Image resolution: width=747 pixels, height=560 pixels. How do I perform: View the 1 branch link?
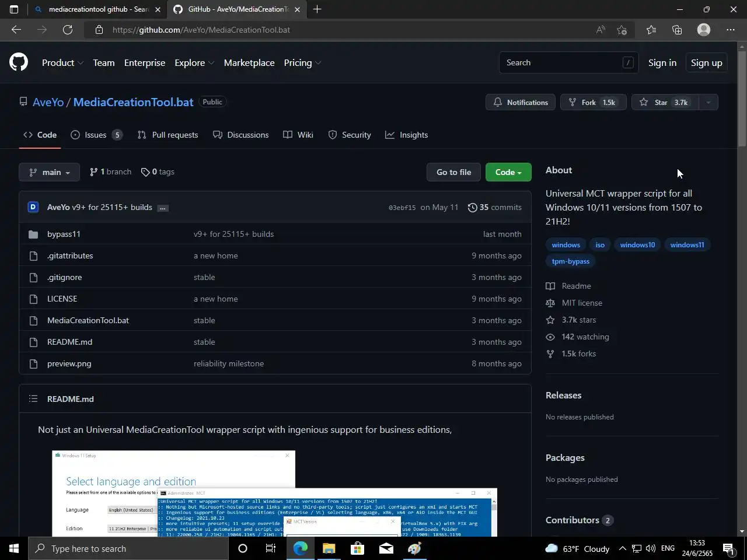(x=110, y=171)
